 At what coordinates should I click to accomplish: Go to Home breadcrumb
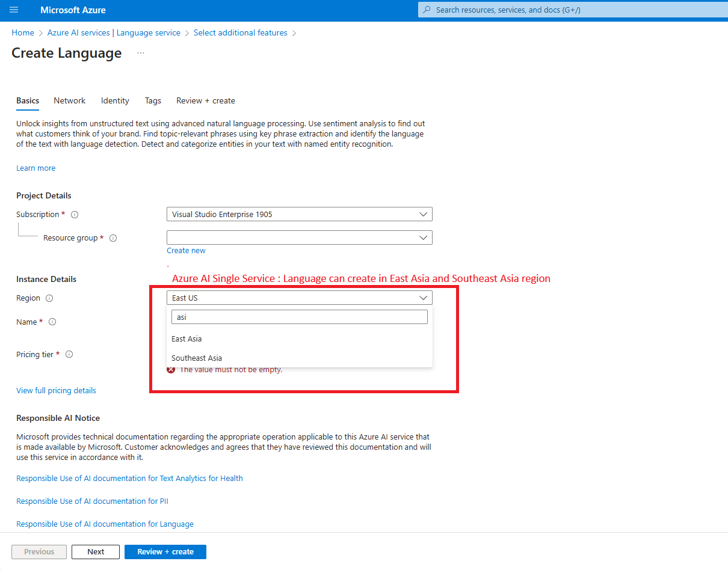23,33
